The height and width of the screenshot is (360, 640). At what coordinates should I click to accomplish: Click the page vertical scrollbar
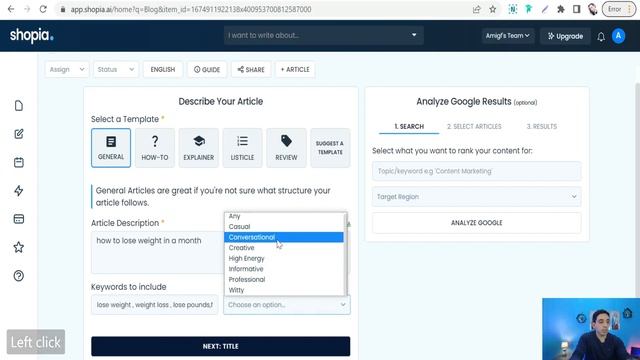638,189
